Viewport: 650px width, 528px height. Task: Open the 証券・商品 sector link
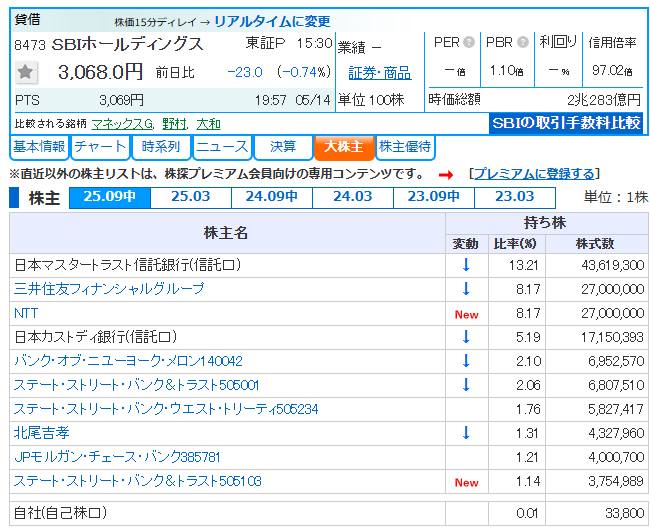click(x=380, y=73)
